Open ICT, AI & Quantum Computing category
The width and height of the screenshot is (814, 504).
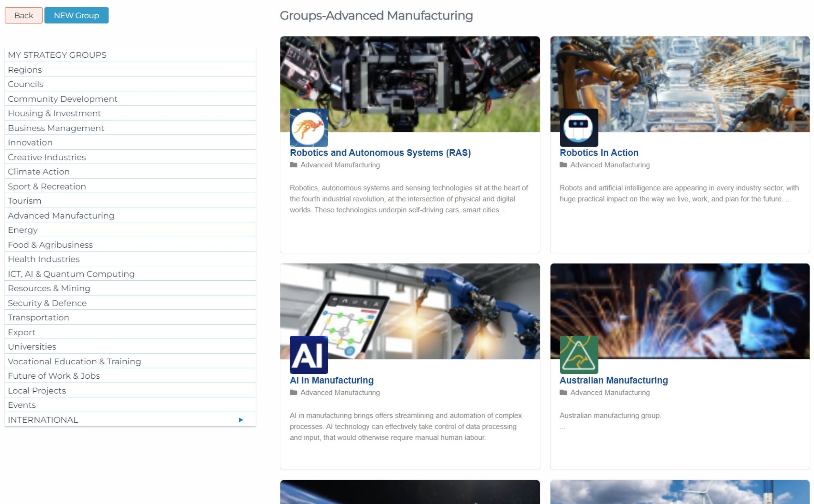130,274
